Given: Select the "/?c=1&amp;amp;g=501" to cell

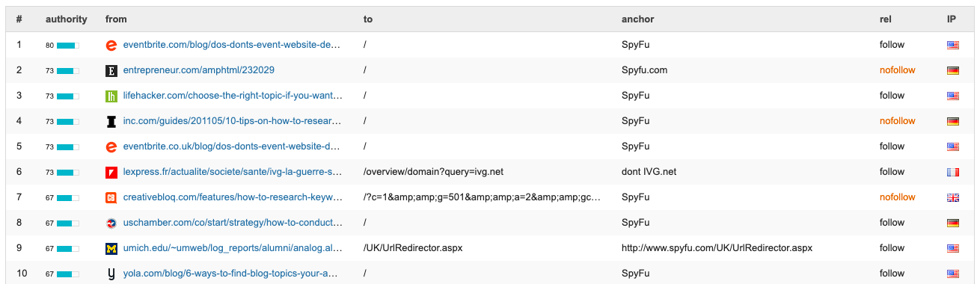Looking at the screenshot, I should pyautogui.click(x=482, y=197).
